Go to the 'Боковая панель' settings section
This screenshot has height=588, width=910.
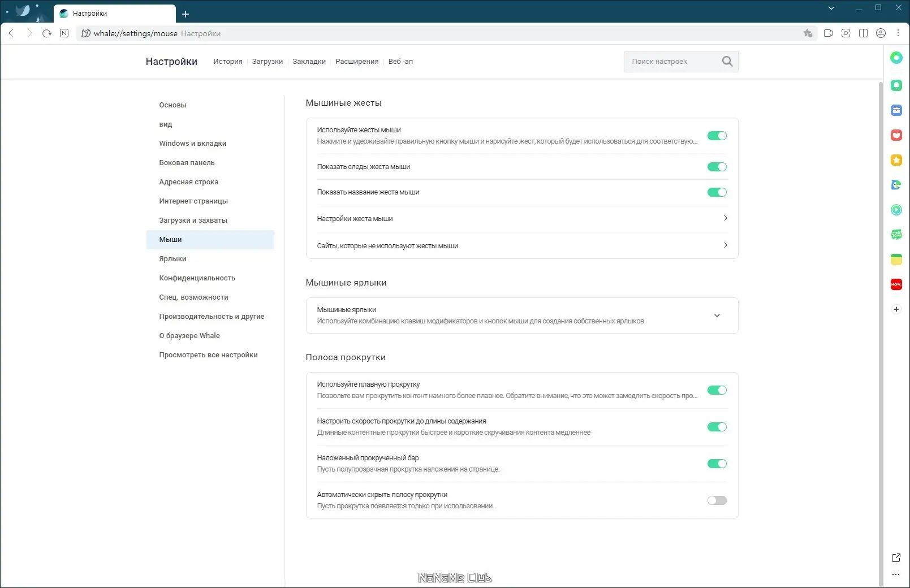[x=187, y=163]
